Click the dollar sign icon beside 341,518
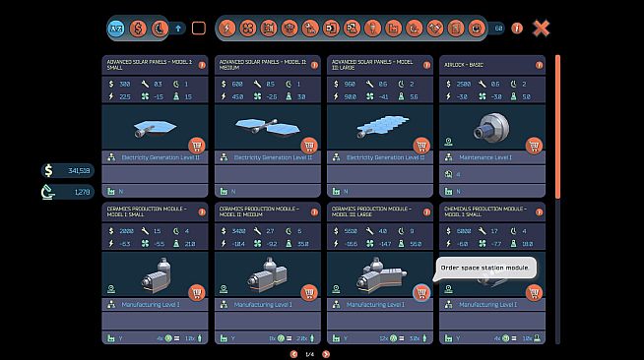The height and width of the screenshot is (360, 644). pyautogui.click(x=48, y=170)
